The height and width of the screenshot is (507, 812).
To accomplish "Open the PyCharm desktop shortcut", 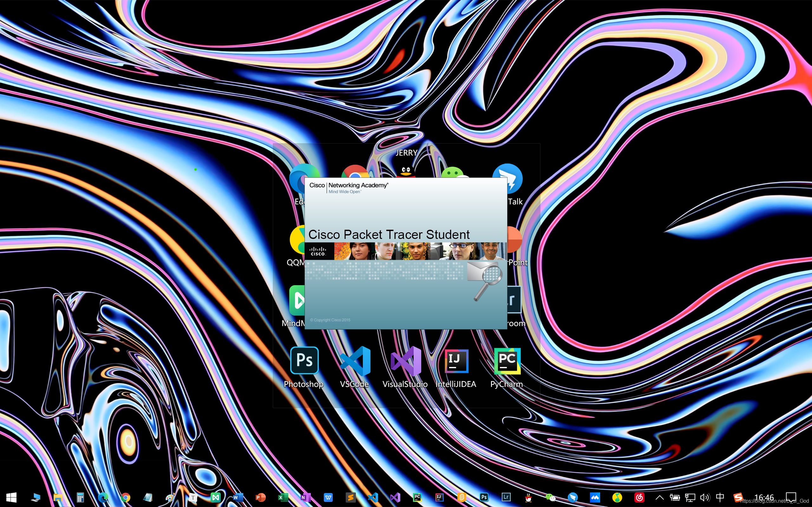I will pyautogui.click(x=507, y=361).
